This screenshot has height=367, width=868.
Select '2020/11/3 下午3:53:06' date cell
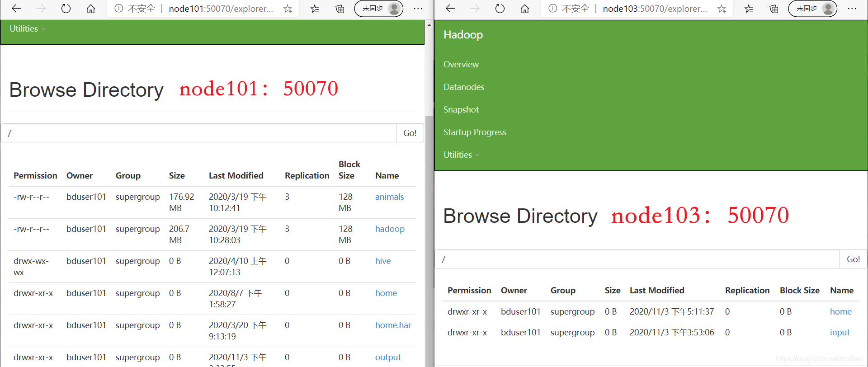(x=672, y=332)
